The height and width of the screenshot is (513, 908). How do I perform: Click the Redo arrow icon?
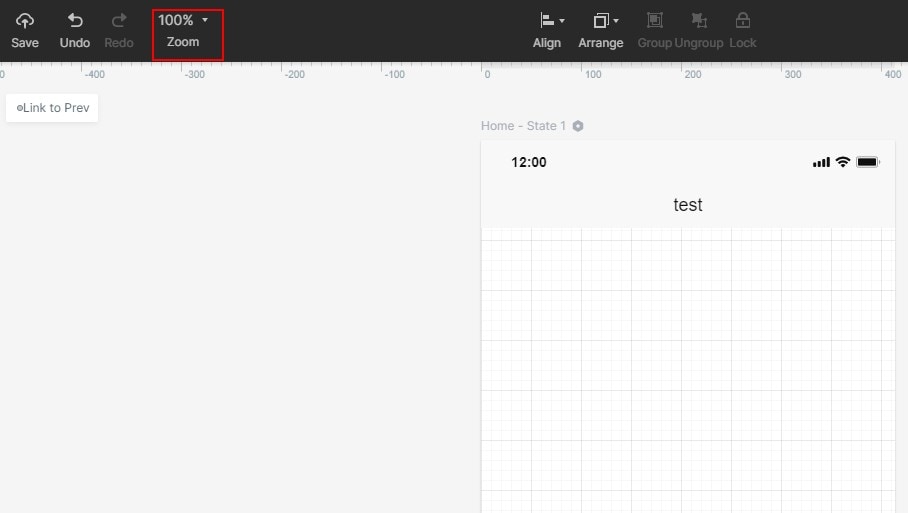tap(119, 21)
